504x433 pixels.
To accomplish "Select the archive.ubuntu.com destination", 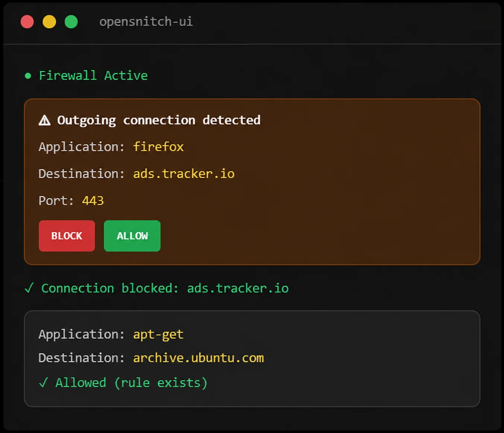I will [199, 358].
